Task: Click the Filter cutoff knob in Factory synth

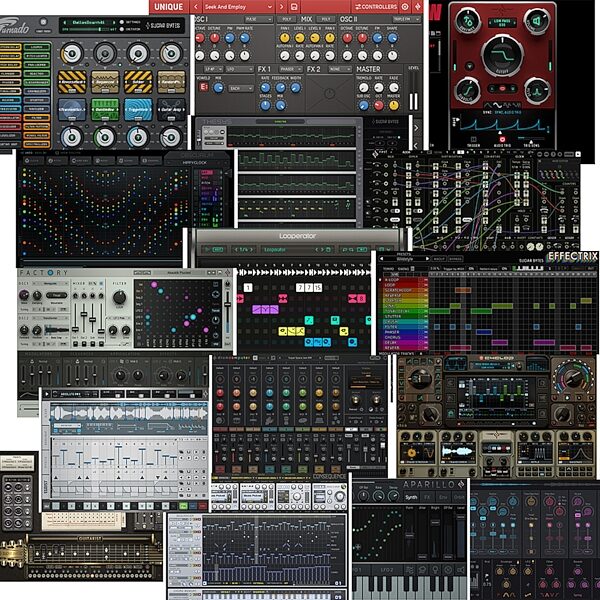Action: [119, 297]
